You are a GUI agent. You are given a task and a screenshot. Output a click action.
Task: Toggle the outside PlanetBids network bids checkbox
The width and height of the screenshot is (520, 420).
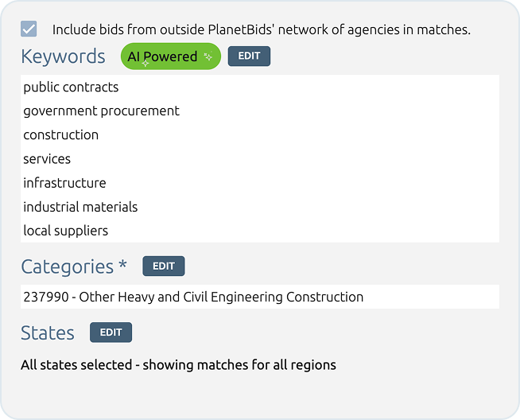point(29,29)
